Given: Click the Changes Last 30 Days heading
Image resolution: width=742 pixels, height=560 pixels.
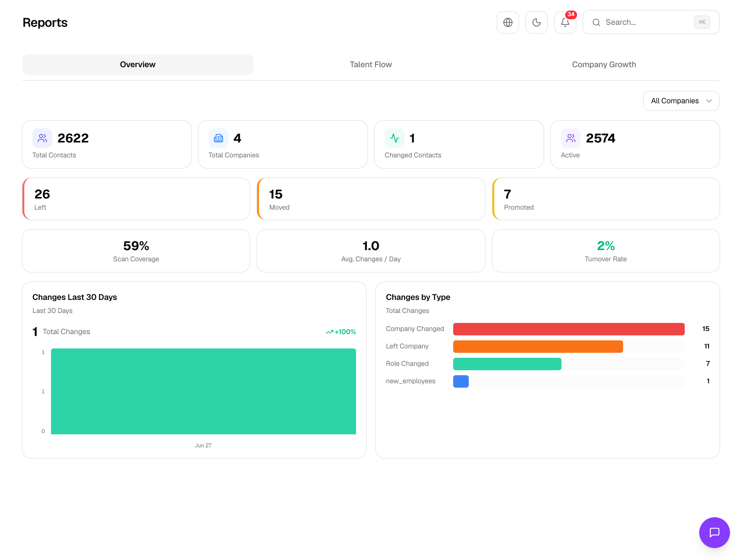Looking at the screenshot, I should tap(74, 297).
